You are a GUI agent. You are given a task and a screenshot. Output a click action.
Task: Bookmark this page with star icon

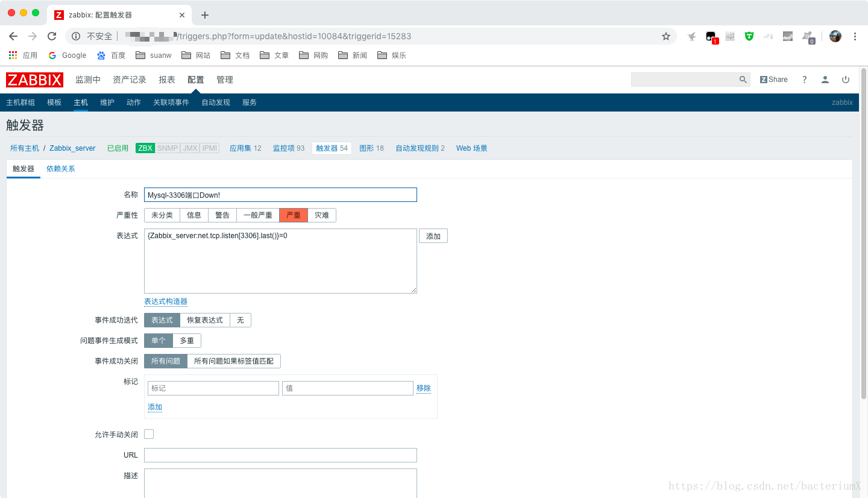[x=666, y=36]
